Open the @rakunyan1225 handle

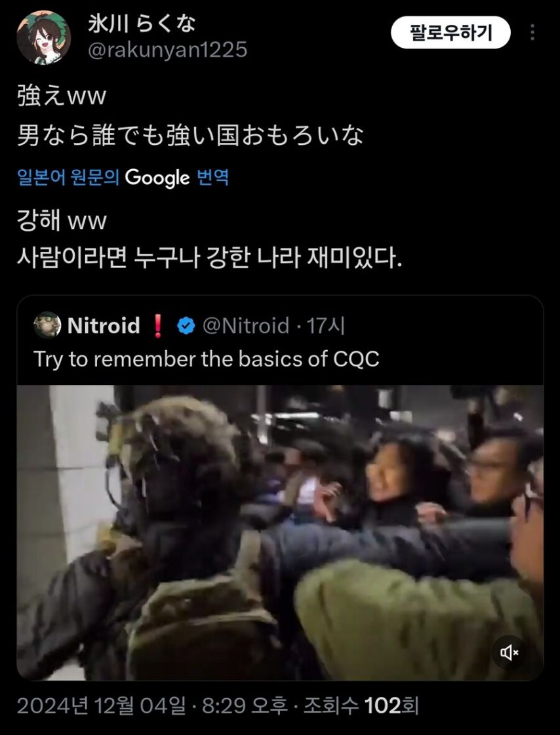point(168,50)
